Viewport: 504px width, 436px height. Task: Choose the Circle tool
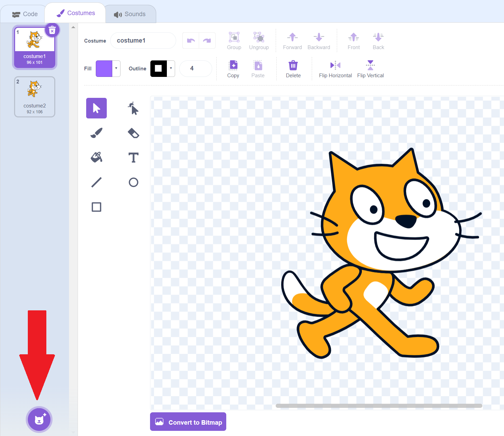tap(134, 182)
